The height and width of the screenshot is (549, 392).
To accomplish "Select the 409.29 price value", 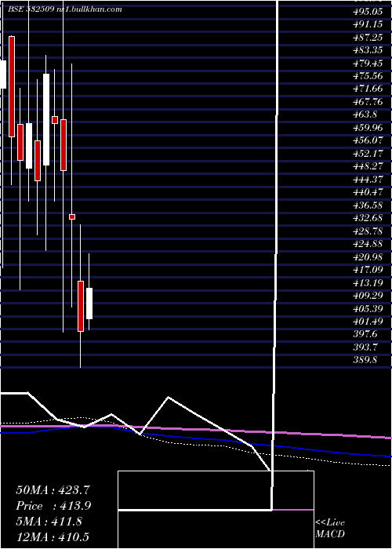I will pyautogui.click(x=368, y=296).
